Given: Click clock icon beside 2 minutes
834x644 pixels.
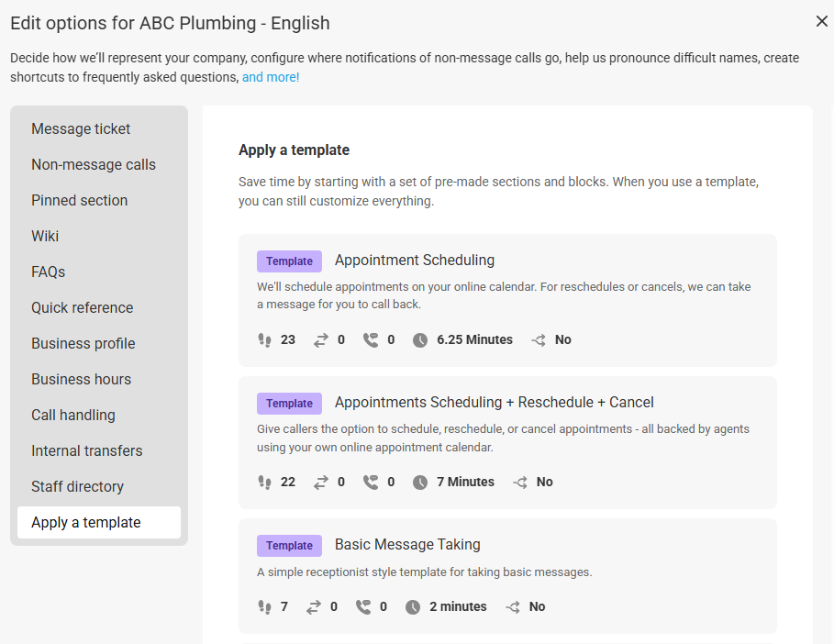Looking at the screenshot, I should (413, 606).
